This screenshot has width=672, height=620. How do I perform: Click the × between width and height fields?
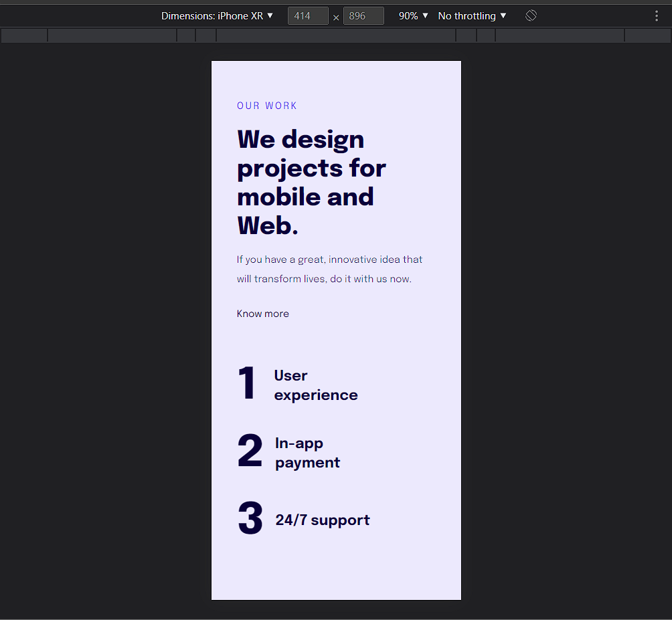(x=336, y=16)
